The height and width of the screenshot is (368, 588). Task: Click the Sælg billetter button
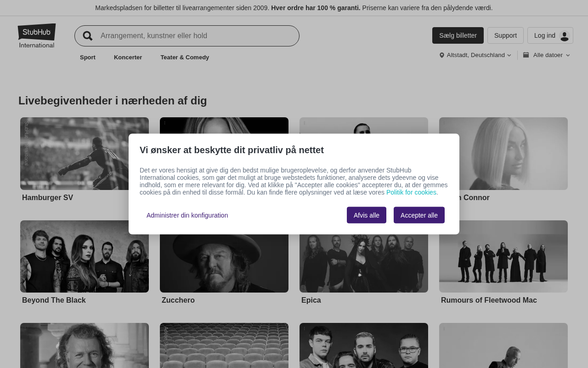tap(458, 35)
